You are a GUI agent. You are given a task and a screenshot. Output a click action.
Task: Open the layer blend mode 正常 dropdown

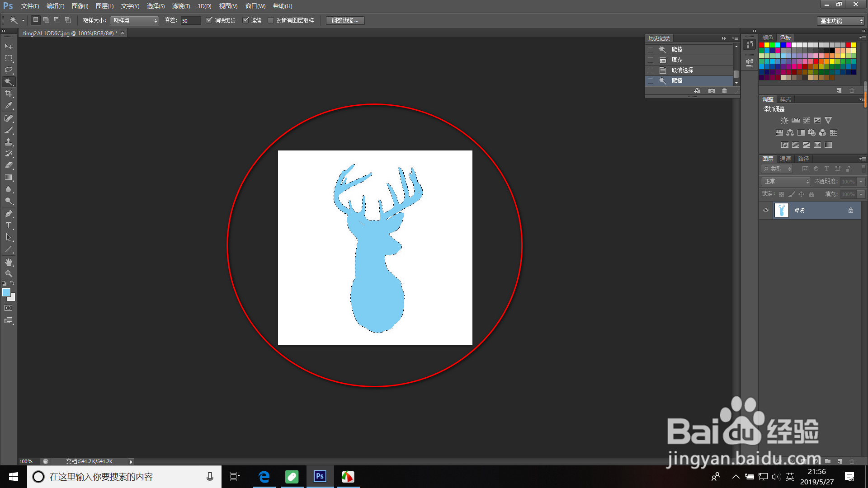click(786, 181)
